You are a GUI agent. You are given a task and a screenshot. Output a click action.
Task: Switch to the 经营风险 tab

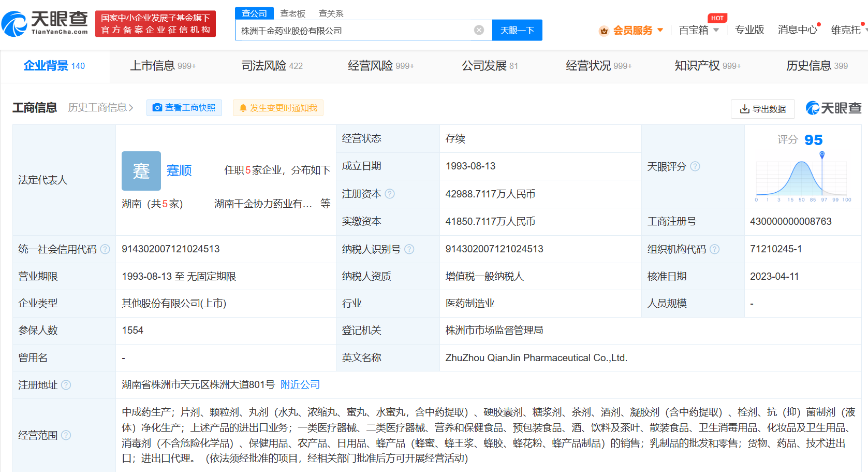381,66
